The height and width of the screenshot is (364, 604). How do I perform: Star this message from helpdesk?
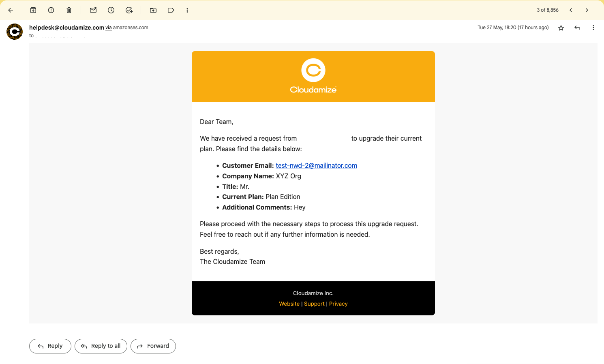(x=561, y=28)
